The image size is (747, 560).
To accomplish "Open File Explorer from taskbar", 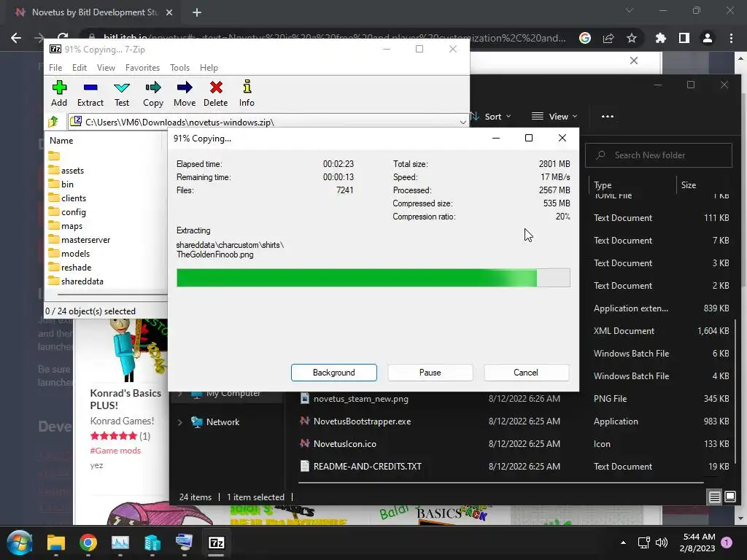I will pyautogui.click(x=55, y=542).
